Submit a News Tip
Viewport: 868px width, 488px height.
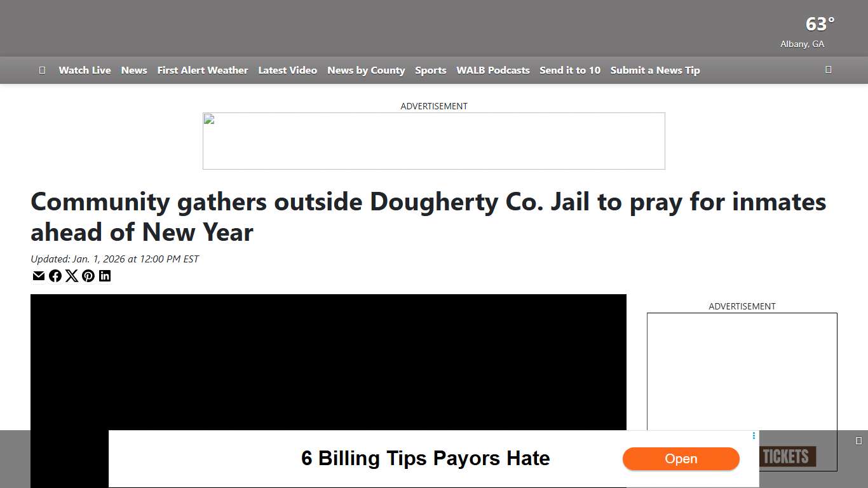tap(654, 70)
